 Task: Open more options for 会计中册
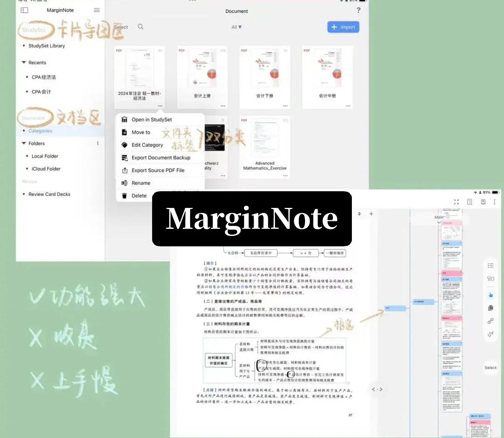point(348,106)
